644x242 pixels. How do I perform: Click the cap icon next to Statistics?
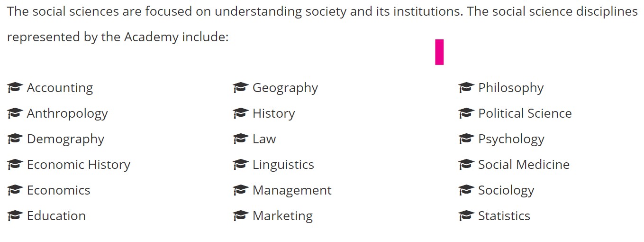(466, 216)
